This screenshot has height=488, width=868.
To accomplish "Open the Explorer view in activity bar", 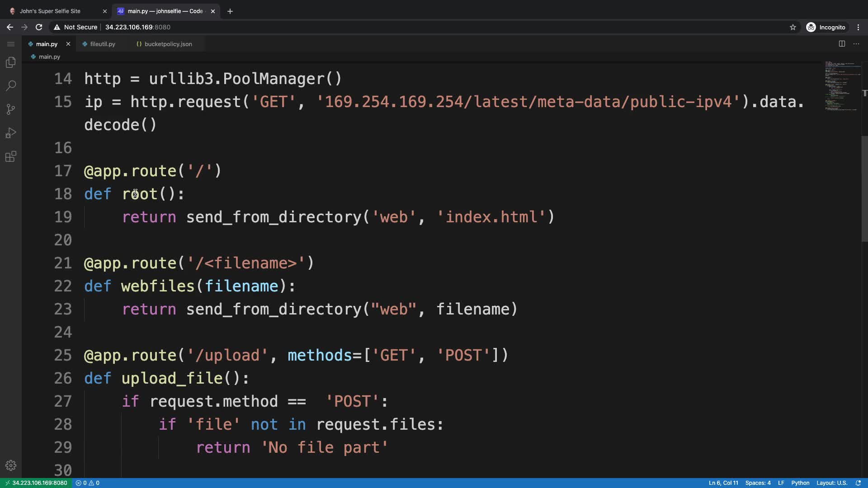I will pos(11,62).
